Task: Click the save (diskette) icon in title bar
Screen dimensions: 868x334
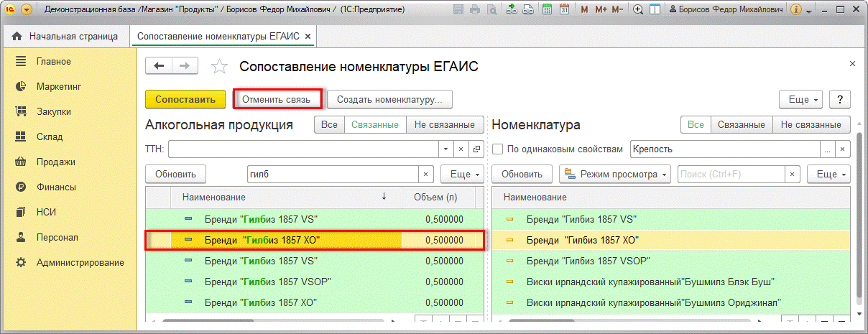Action: tap(460, 10)
